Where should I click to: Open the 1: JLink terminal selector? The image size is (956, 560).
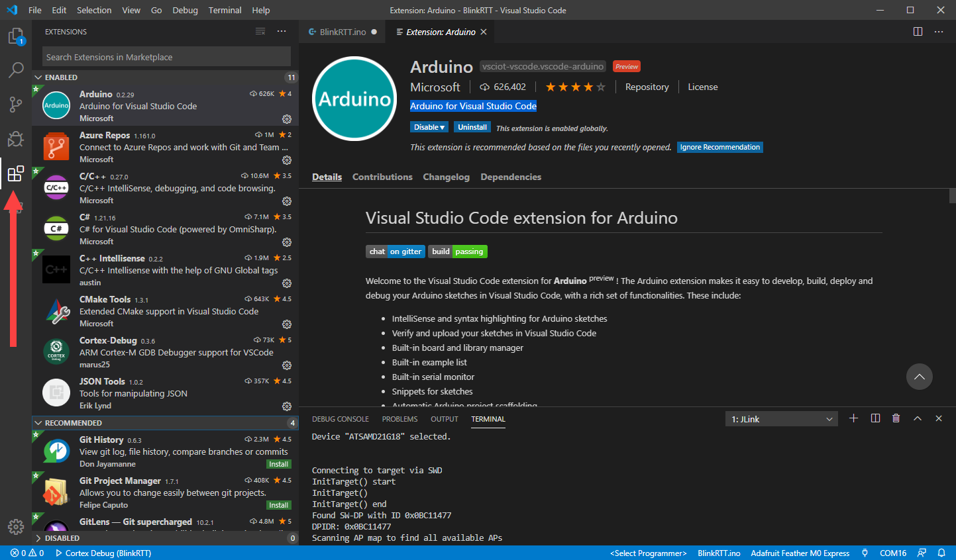[781, 418]
